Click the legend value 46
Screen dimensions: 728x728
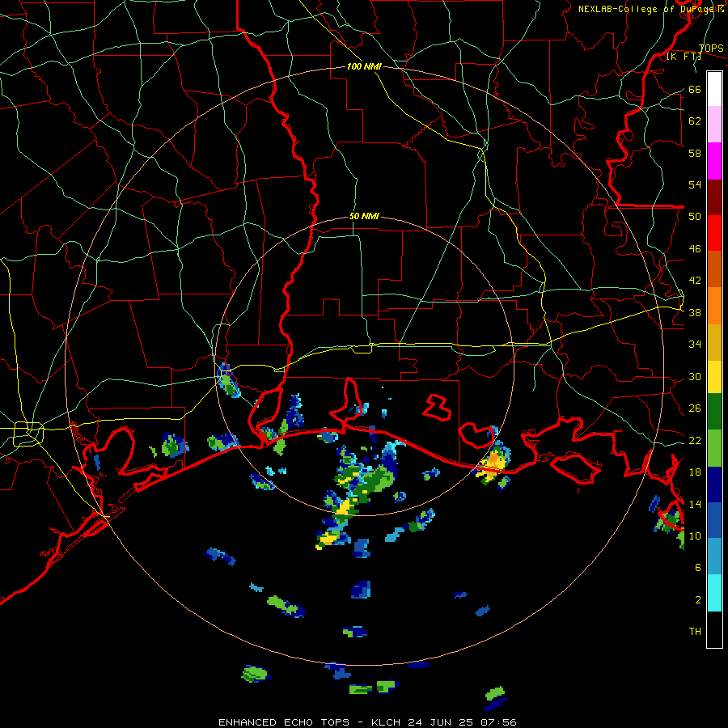coord(695,249)
